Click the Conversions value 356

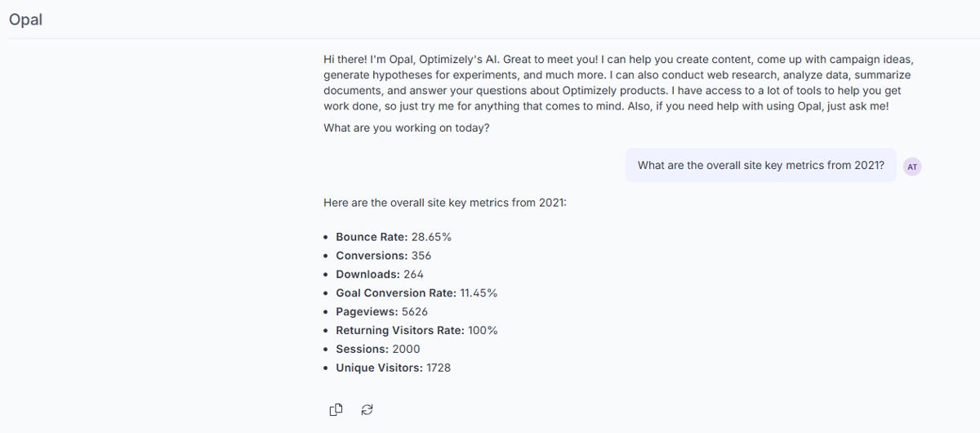point(421,256)
